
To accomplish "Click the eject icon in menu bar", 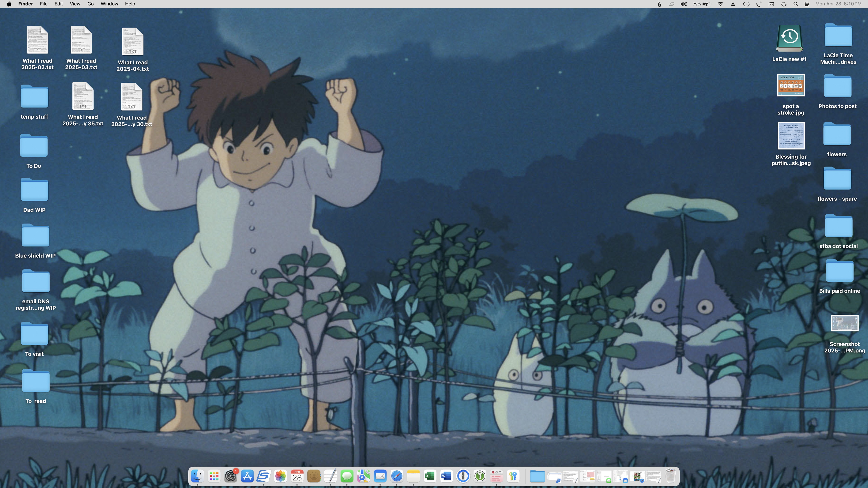I will click(x=733, y=4).
